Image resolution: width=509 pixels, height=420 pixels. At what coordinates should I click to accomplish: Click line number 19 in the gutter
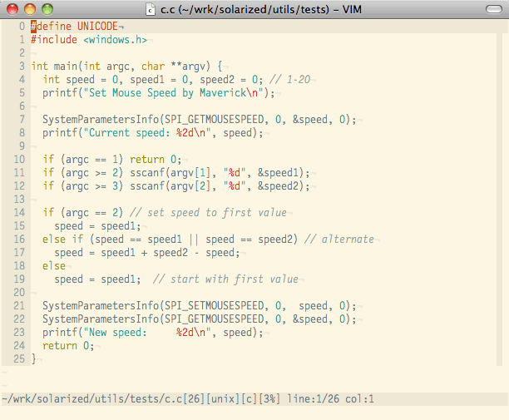(x=18, y=279)
